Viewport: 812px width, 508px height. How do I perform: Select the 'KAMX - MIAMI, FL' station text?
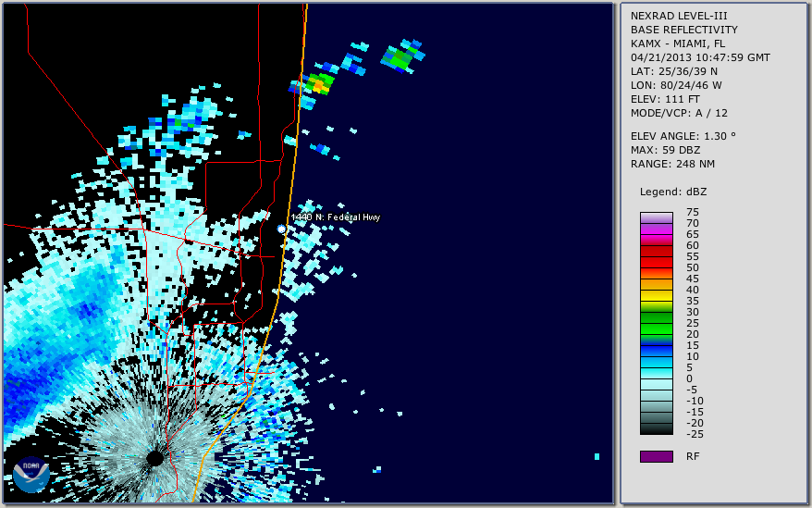677,43
